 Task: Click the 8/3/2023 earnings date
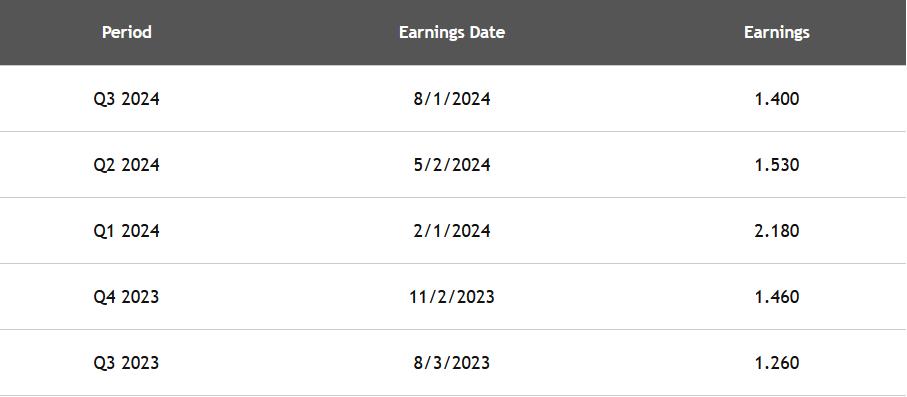point(452,363)
